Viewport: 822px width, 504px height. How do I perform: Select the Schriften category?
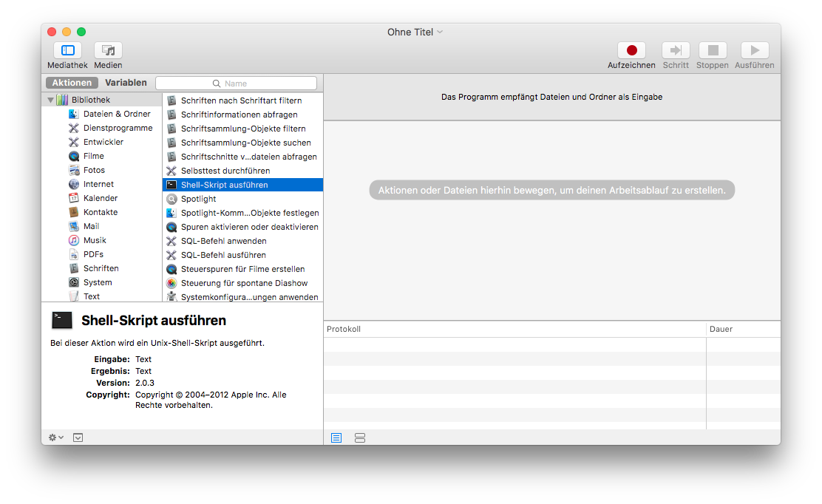pyautogui.click(x=102, y=268)
